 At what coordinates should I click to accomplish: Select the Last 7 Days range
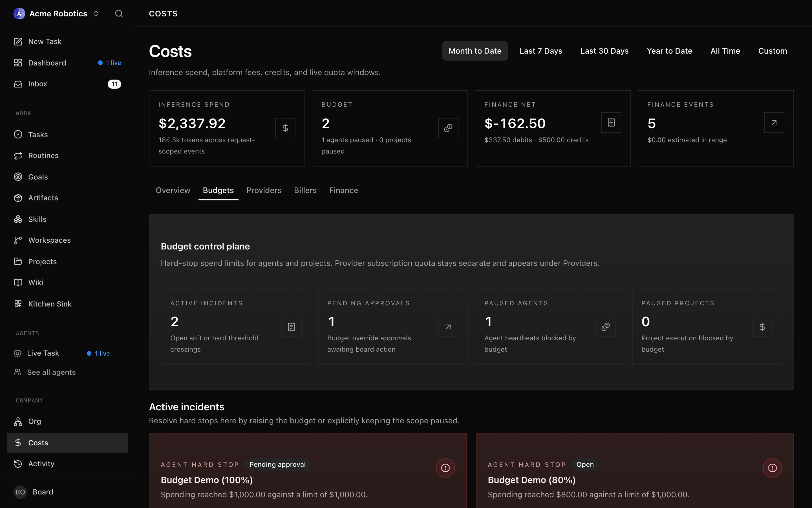tap(541, 51)
